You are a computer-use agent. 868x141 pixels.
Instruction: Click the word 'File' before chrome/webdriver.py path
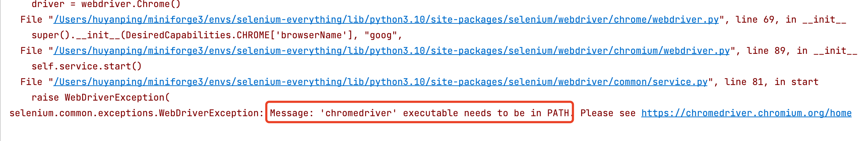tap(31, 19)
